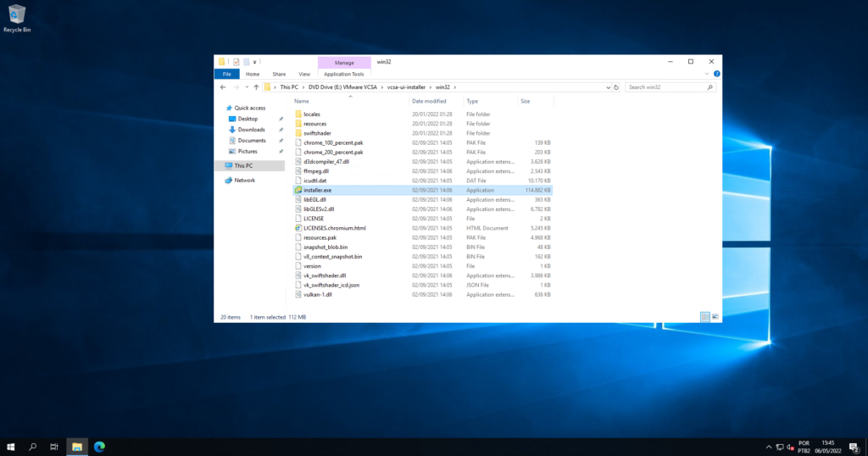Switch to large icons view button
The image size is (868, 456).
(x=715, y=317)
